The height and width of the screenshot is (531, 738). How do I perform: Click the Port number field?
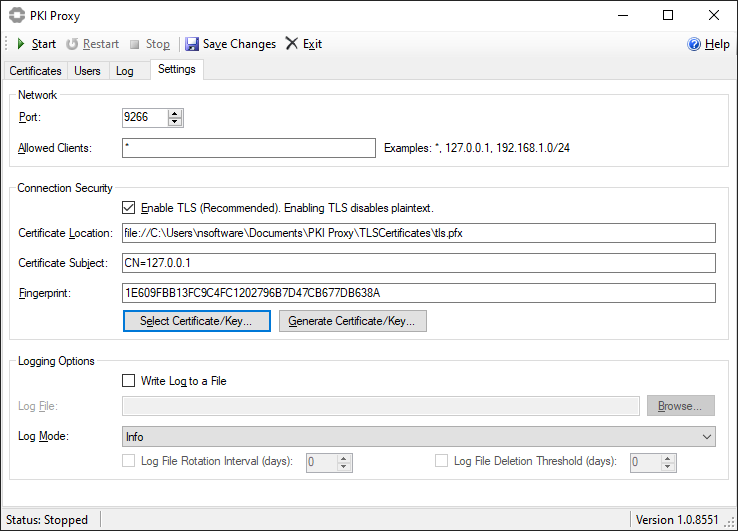144,117
